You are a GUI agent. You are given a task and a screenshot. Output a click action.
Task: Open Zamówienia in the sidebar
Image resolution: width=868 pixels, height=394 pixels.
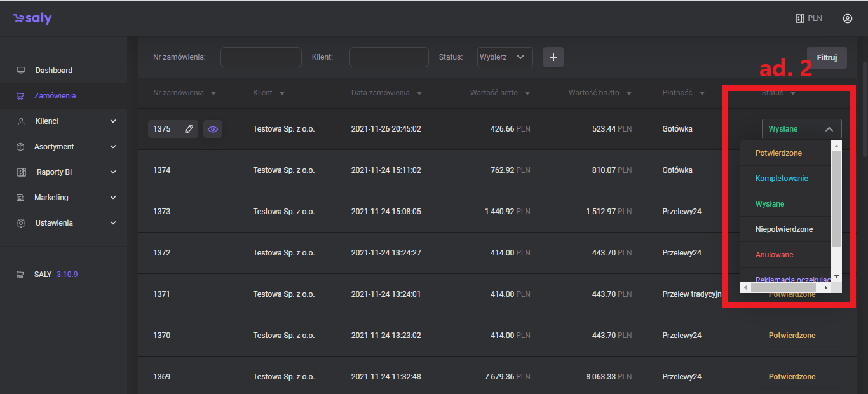(55, 96)
